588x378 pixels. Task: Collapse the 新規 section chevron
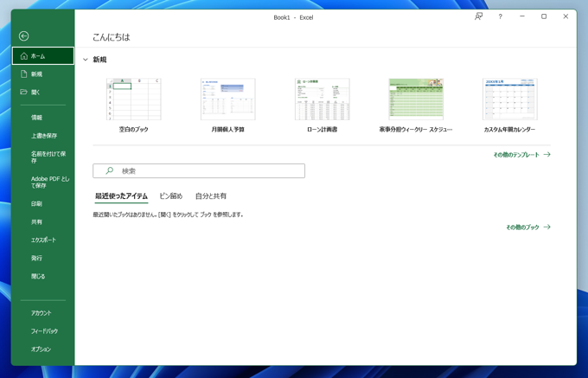(x=86, y=60)
